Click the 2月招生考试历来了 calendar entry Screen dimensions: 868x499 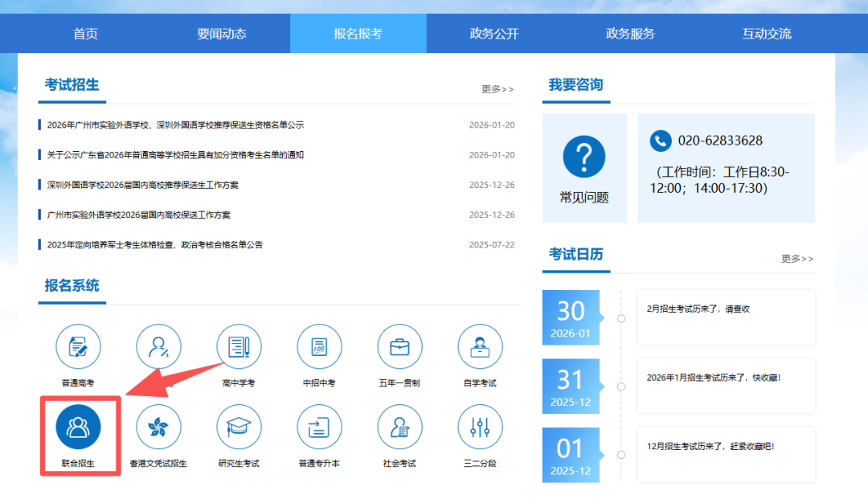[x=698, y=309]
